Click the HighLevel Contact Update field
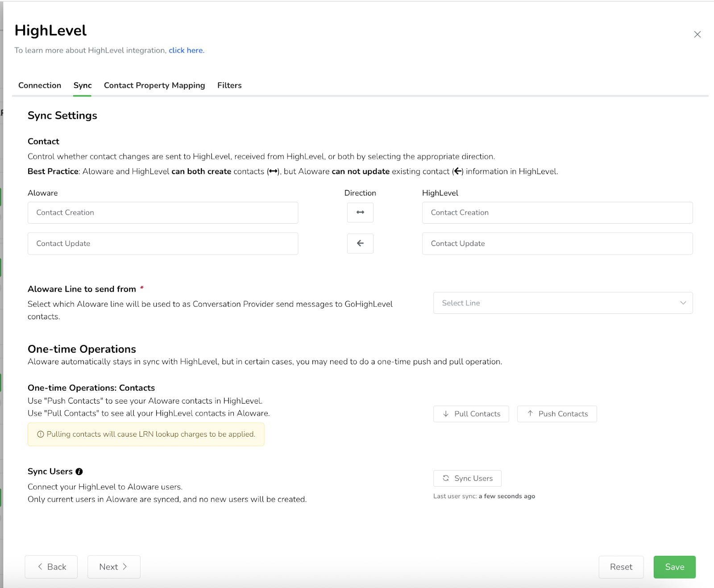Screen dimensions: 714x588 click(557, 243)
